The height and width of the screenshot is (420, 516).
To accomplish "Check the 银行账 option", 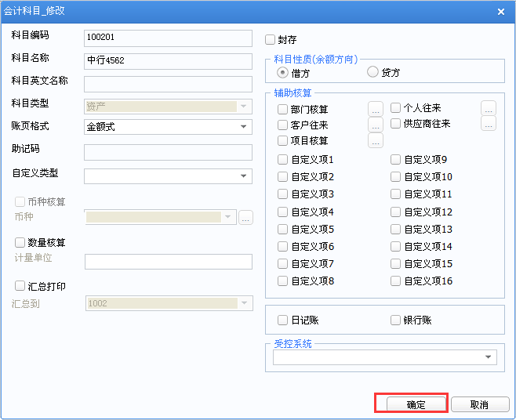I will coord(396,320).
